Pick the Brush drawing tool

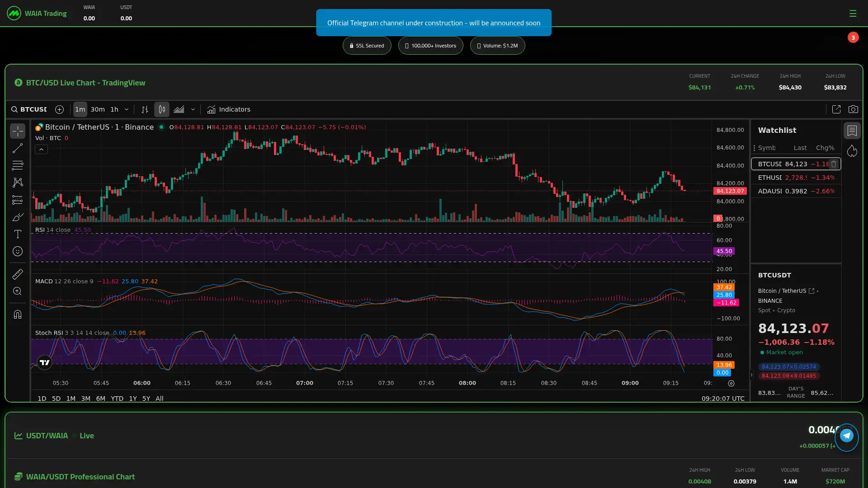[18, 217]
